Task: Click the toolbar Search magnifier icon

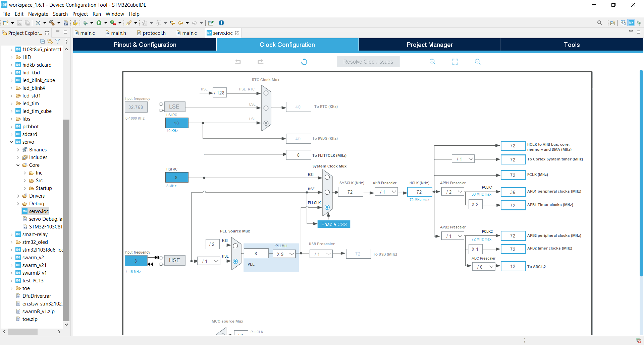Action: point(600,23)
